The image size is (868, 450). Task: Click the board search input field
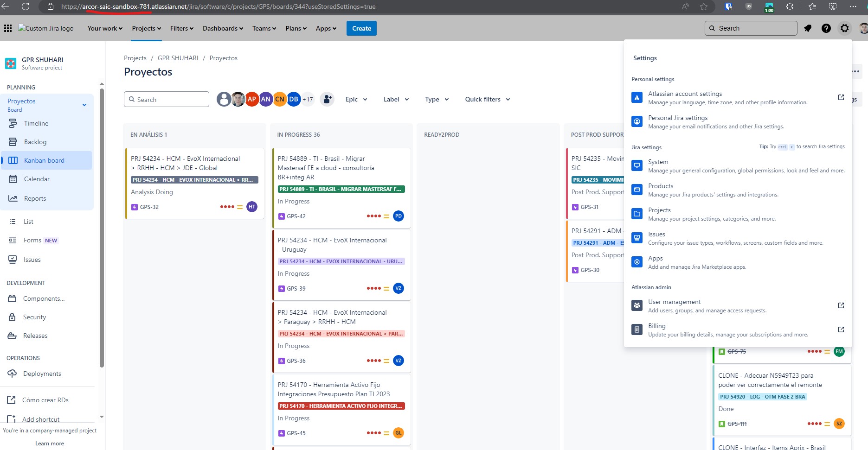[x=167, y=99]
